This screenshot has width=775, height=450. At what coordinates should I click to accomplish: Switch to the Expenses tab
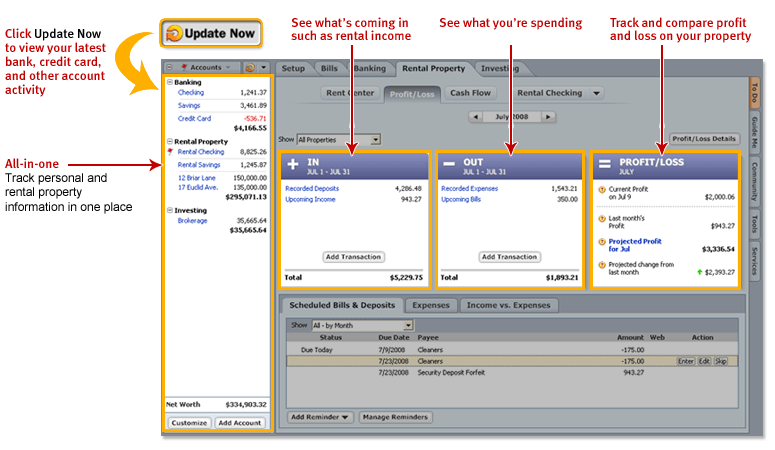[x=431, y=306]
